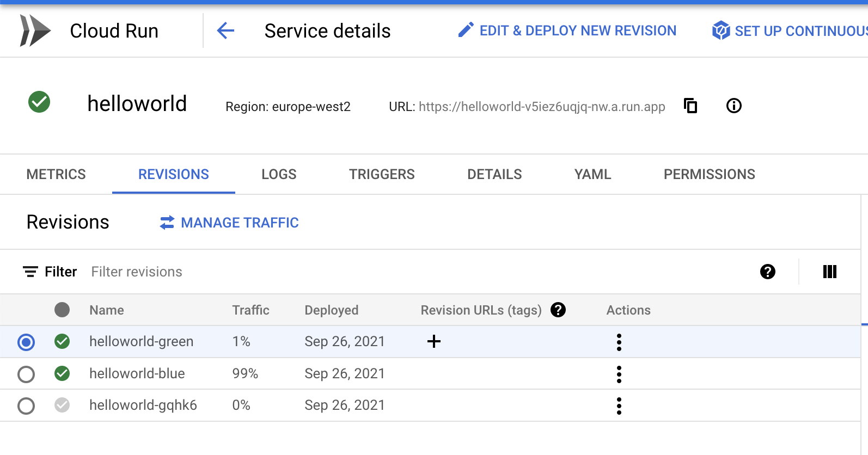Screen dimensions: 868x455
Task: Click the Revision URLs help icon
Action: tap(558, 310)
